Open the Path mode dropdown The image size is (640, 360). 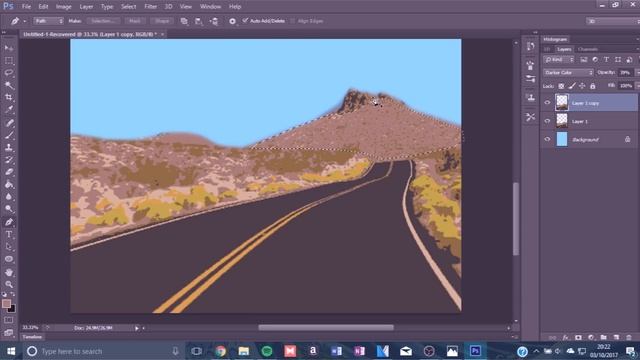pos(49,21)
